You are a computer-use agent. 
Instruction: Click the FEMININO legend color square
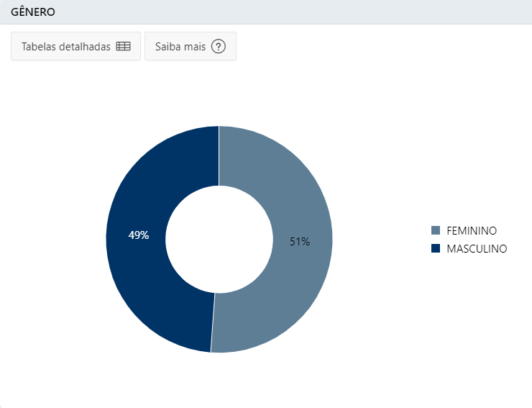coord(436,230)
